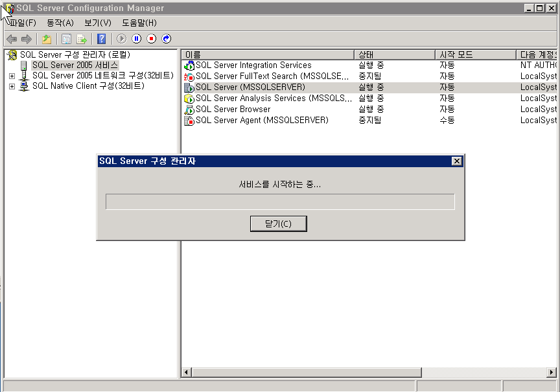Click the application icon in the title bar
The width and height of the screenshot is (560, 392).
(x=10, y=8)
